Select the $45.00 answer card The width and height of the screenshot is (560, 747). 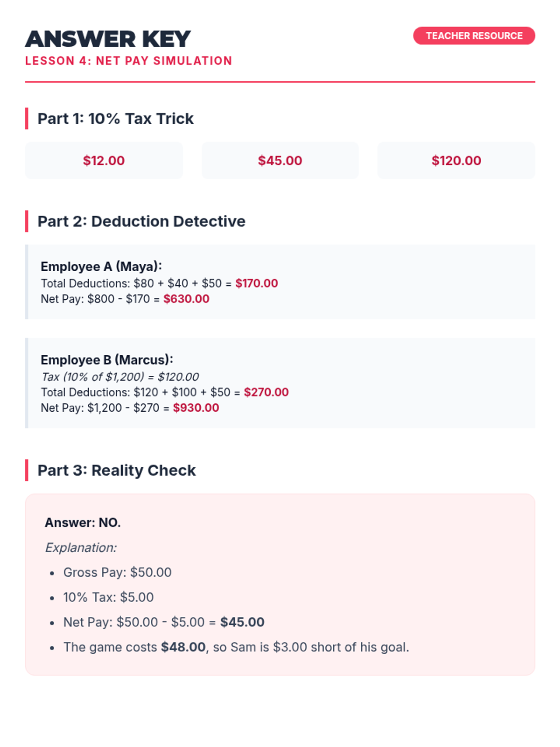[280, 161]
